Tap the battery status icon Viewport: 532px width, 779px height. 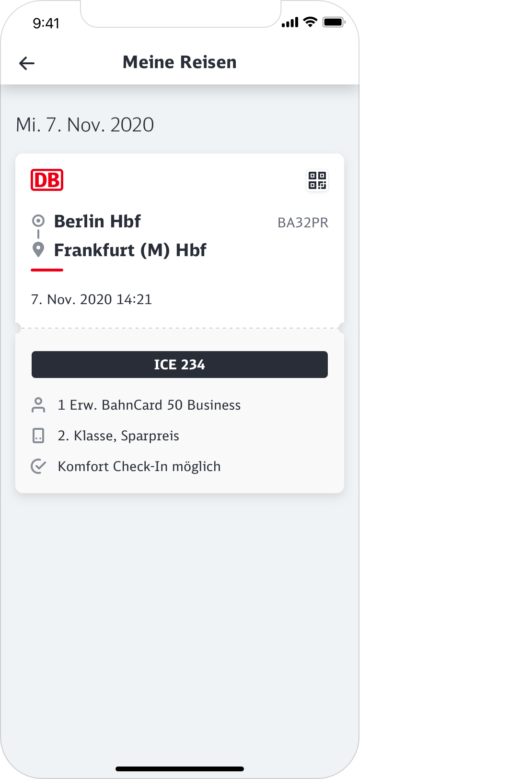(334, 22)
